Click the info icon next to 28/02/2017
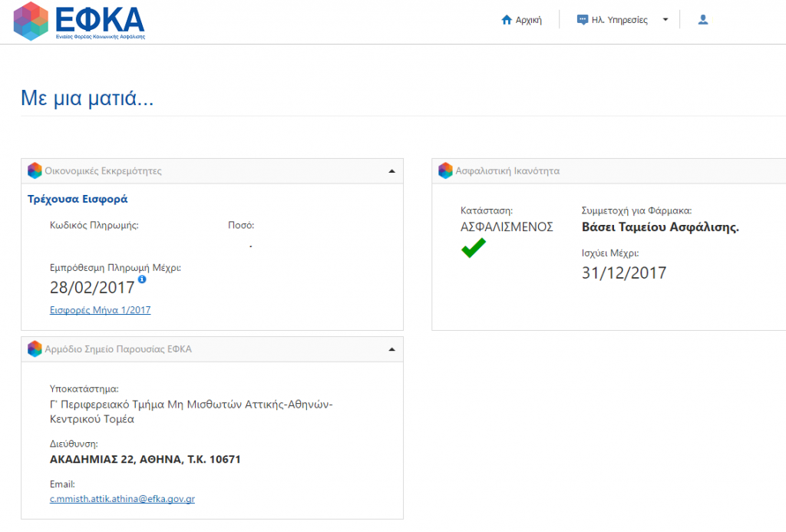The width and height of the screenshot is (786, 532). point(142,279)
